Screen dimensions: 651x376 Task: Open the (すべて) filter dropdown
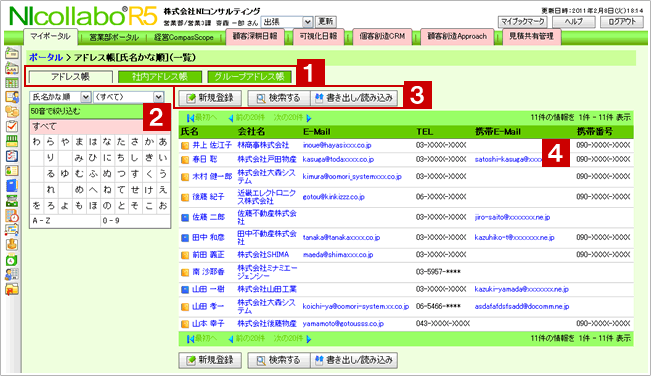pos(129,97)
